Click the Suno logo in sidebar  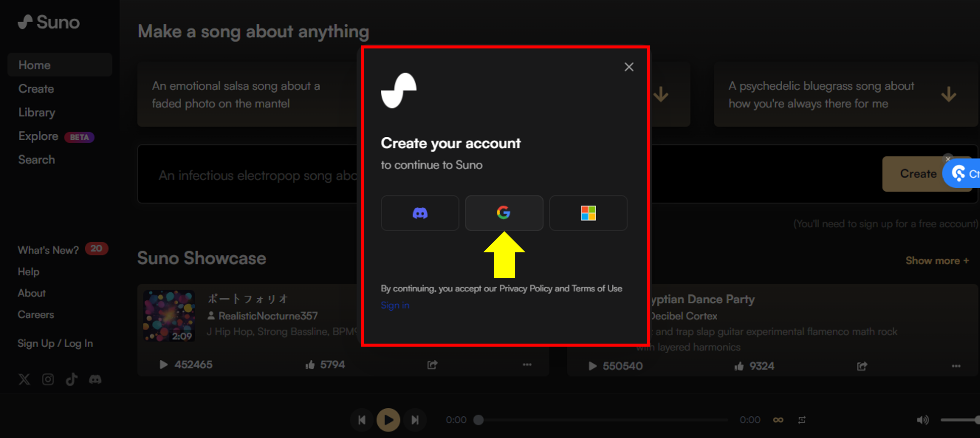(x=48, y=22)
